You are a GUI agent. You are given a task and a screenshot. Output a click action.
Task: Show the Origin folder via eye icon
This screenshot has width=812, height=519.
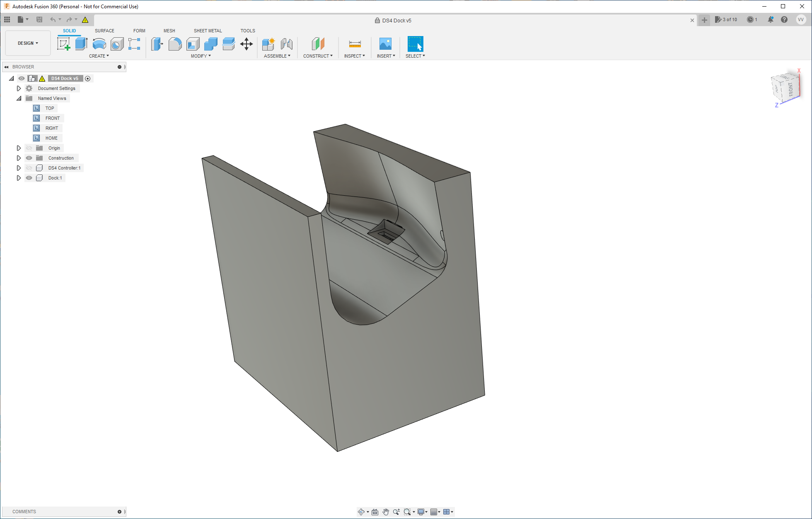pos(29,148)
